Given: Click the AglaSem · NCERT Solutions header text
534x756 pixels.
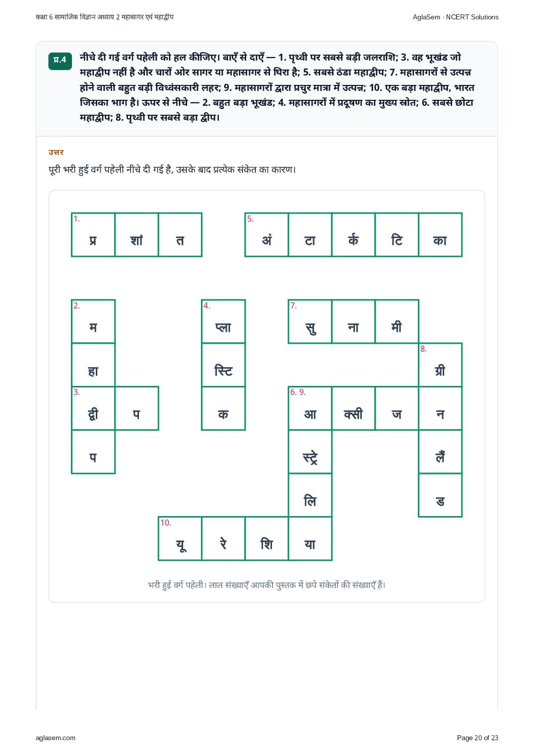Looking at the screenshot, I should 456,17.
